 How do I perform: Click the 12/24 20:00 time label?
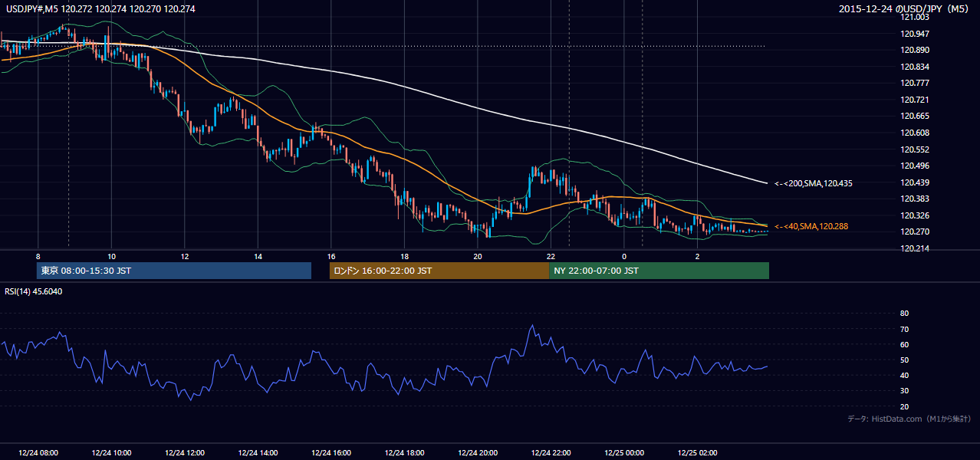pyautogui.click(x=478, y=453)
